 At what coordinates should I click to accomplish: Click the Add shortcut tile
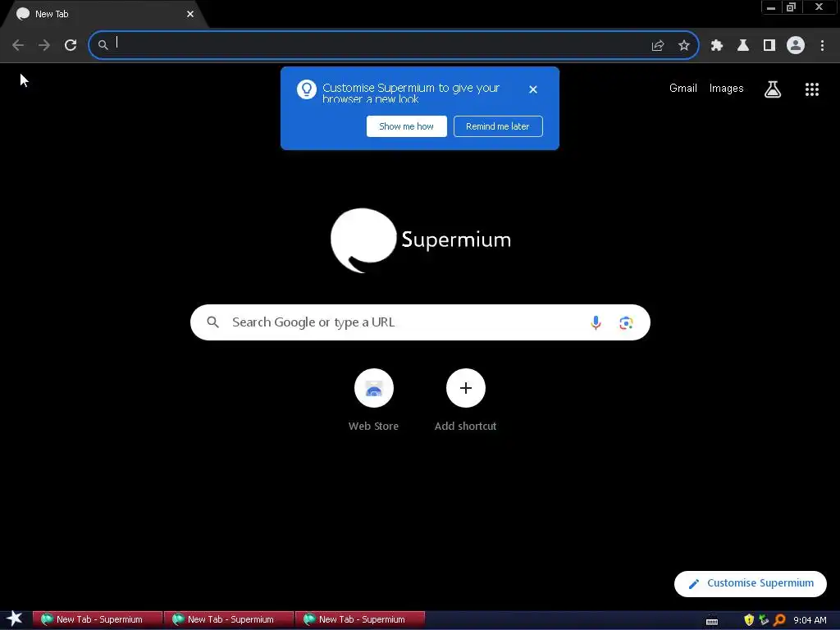click(x=466, y=400)
